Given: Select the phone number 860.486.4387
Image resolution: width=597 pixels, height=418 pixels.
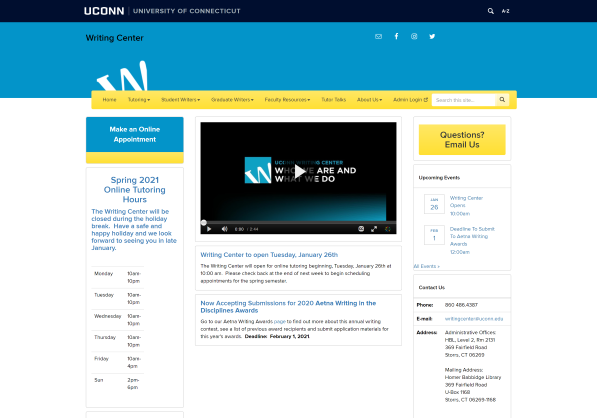Looking at the screenshot, I should tap(461, 305).
